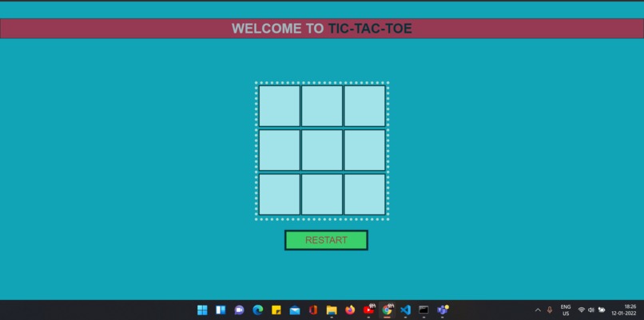Switch to YouTube app in taskbar
Viewport: 644px width, 320px height.
point(369,310)
